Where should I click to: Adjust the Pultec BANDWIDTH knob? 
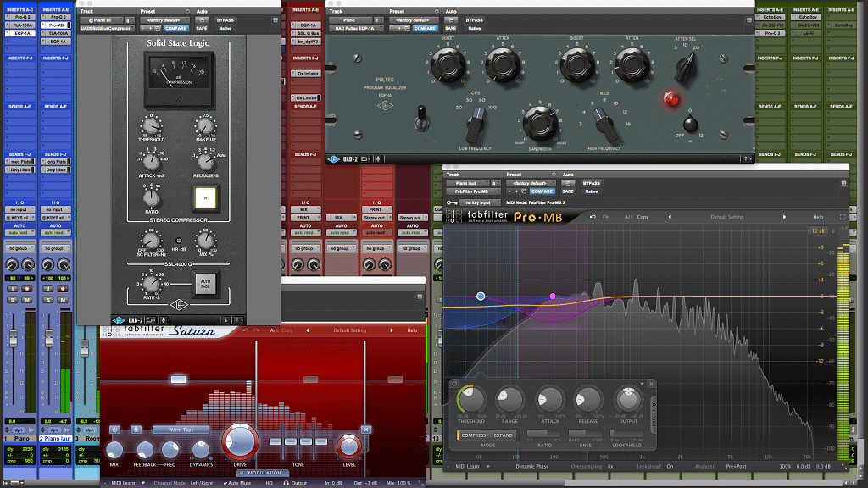(539, 122)
